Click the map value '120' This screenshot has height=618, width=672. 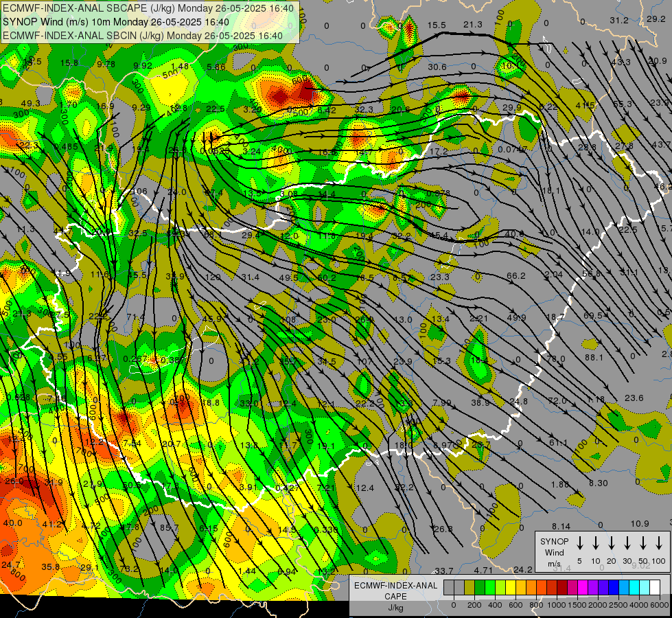(x=213, y=277)
